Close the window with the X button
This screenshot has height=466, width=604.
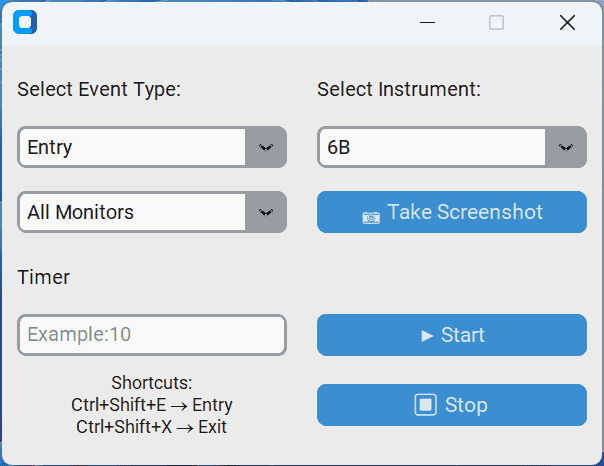click(567, 22)
